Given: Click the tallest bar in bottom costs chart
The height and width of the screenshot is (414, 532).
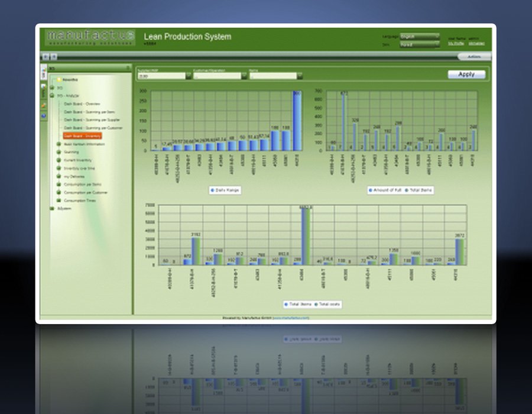Looking at the screenshot, I should pos(306,237).
